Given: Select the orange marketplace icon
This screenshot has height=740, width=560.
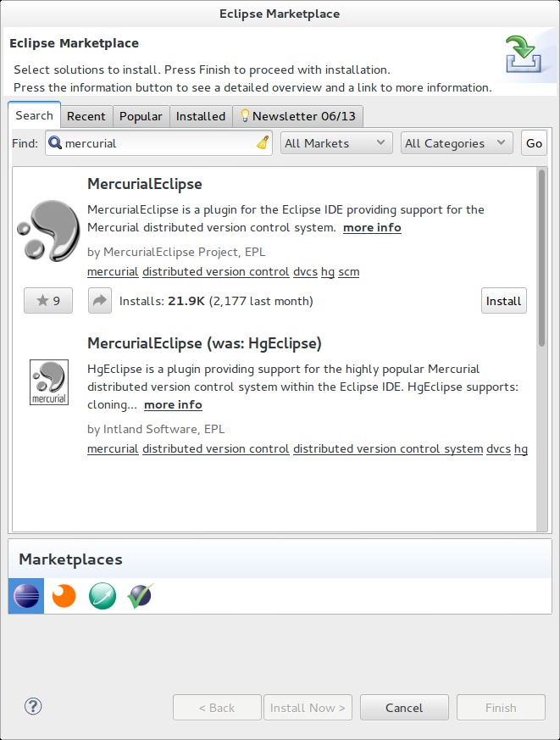Looking at the screenshot, I should point(64,595).
